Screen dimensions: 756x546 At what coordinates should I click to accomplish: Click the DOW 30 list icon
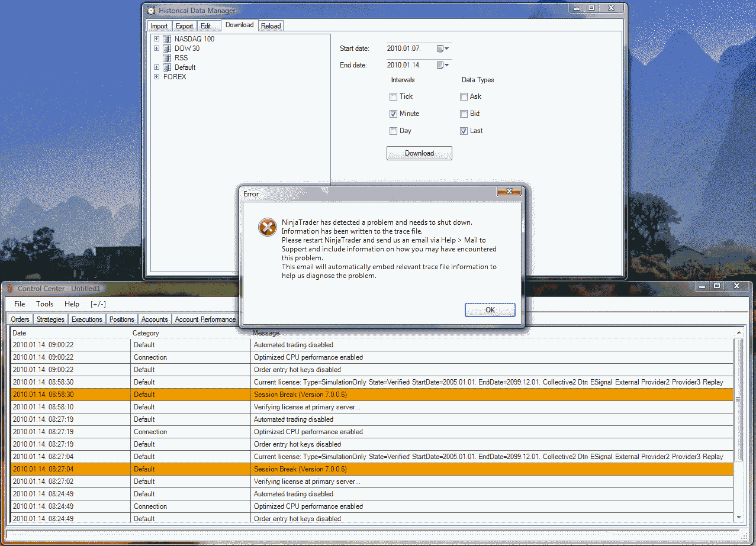(167, 49)
